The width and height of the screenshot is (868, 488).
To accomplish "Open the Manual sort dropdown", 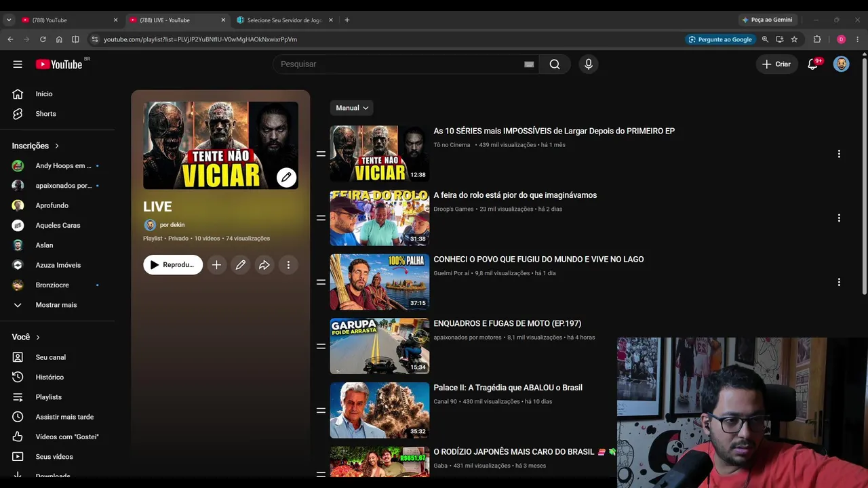I will 352,108.
